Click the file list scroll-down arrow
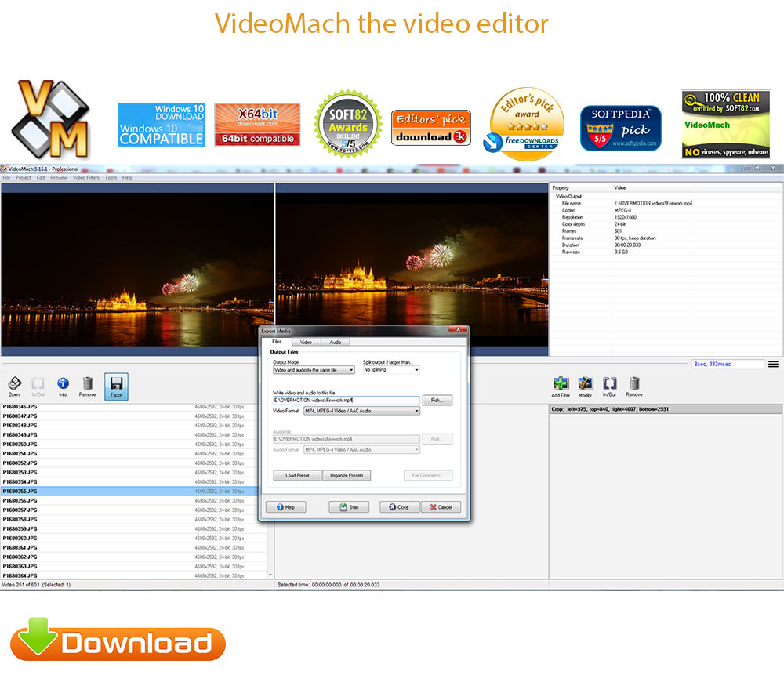The width and height of the screenshot is (784, 675). point(270,575)
